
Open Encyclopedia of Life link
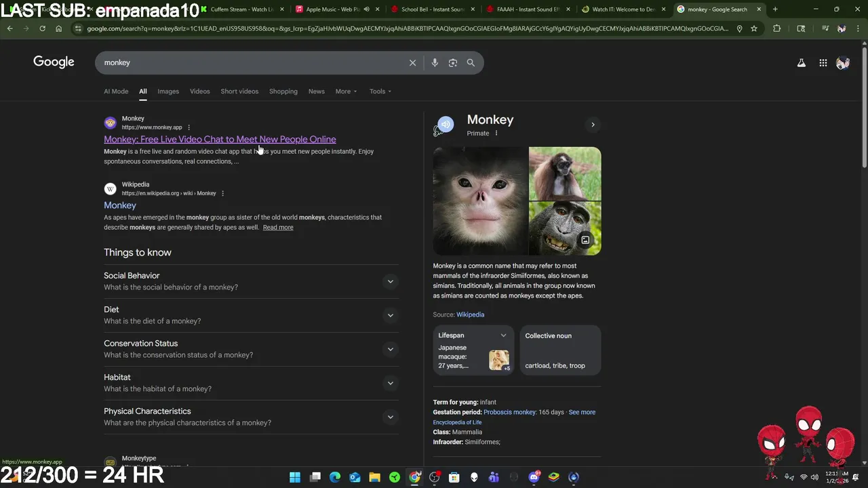(457, 422)
